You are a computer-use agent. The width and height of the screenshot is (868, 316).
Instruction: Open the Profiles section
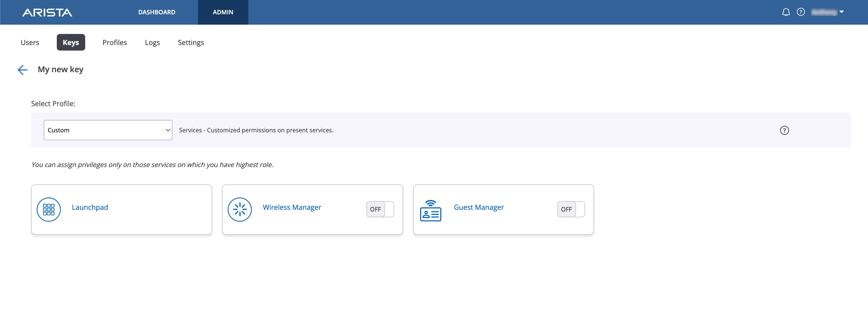115,43
